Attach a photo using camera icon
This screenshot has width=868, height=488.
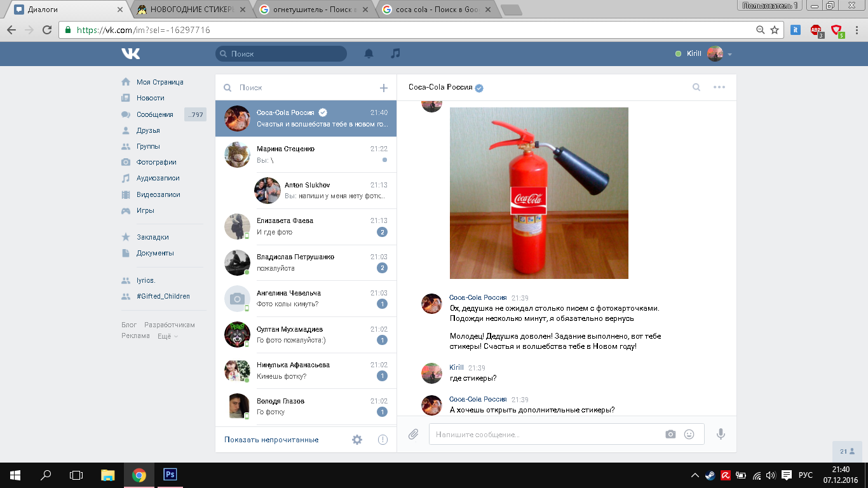pyautogui.click(x=670, y=434)
